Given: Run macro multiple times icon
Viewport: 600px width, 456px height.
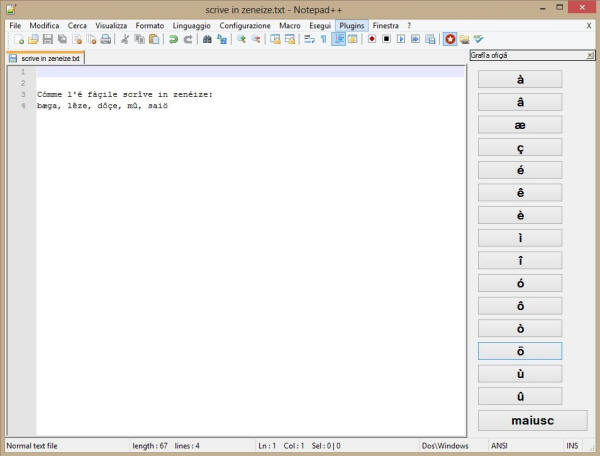Looking at the screenshot, I should [x=416, y=39].
